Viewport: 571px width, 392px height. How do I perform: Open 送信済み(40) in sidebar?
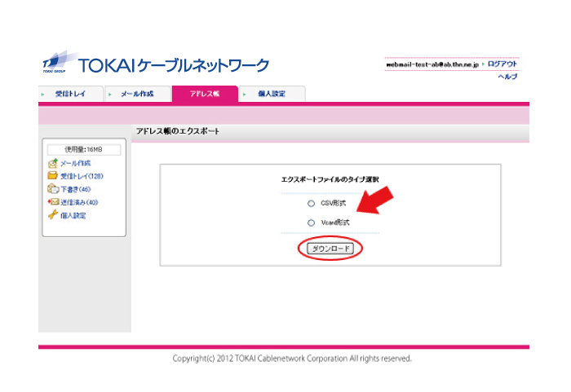[x=79, y=202]
